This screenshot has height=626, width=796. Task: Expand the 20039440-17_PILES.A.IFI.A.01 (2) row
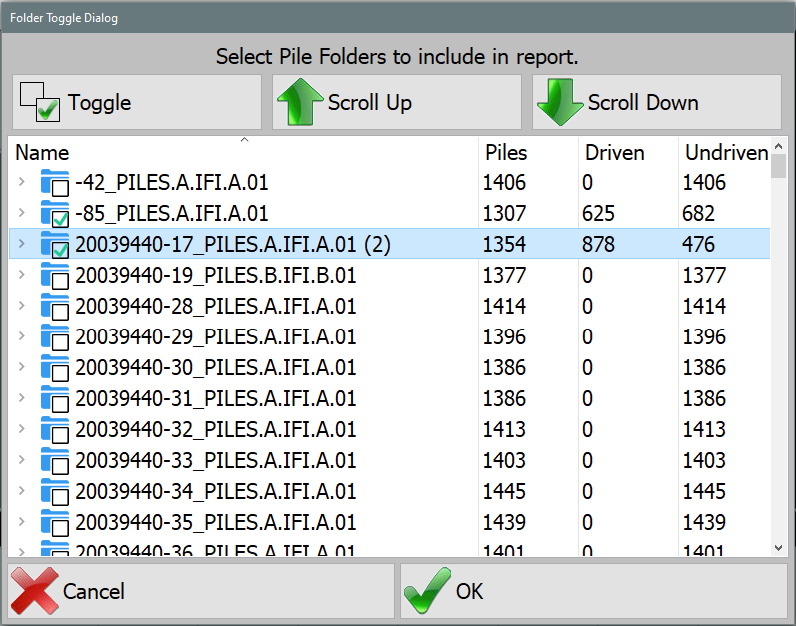[21, 243]
